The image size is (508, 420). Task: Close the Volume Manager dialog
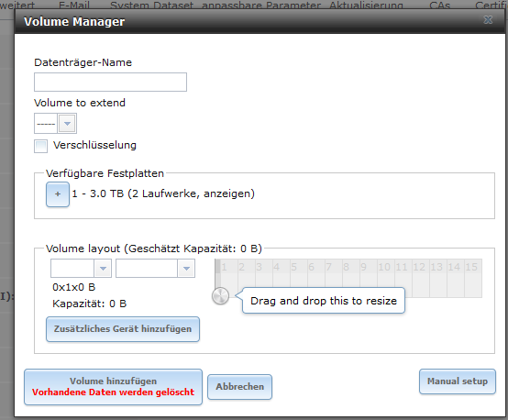[x=488, y=20]
